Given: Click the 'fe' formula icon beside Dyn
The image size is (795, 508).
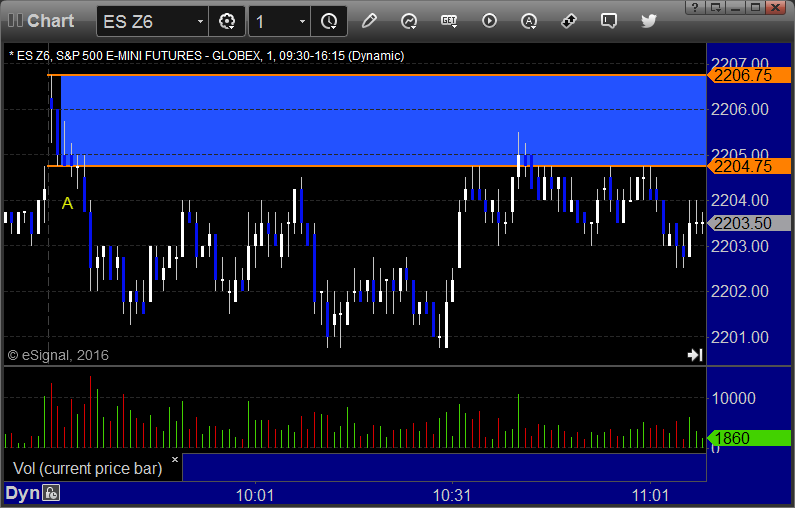Looking at the screenshot, I should tap(51, 493).
